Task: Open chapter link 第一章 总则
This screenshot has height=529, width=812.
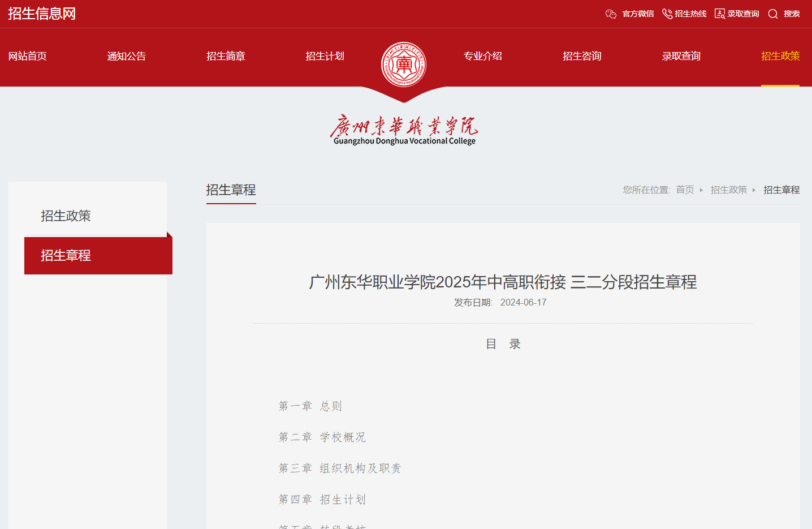Action: click(311, 406)
